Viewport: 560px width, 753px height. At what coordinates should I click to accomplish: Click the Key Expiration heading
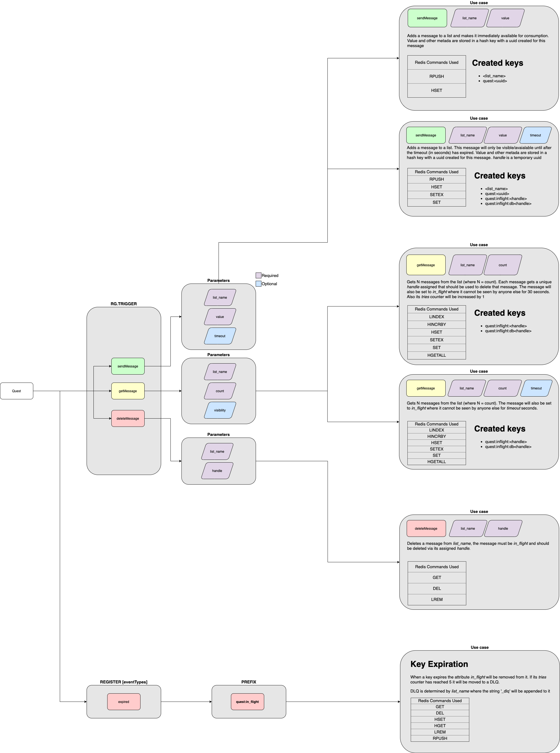tap(439, 664)
